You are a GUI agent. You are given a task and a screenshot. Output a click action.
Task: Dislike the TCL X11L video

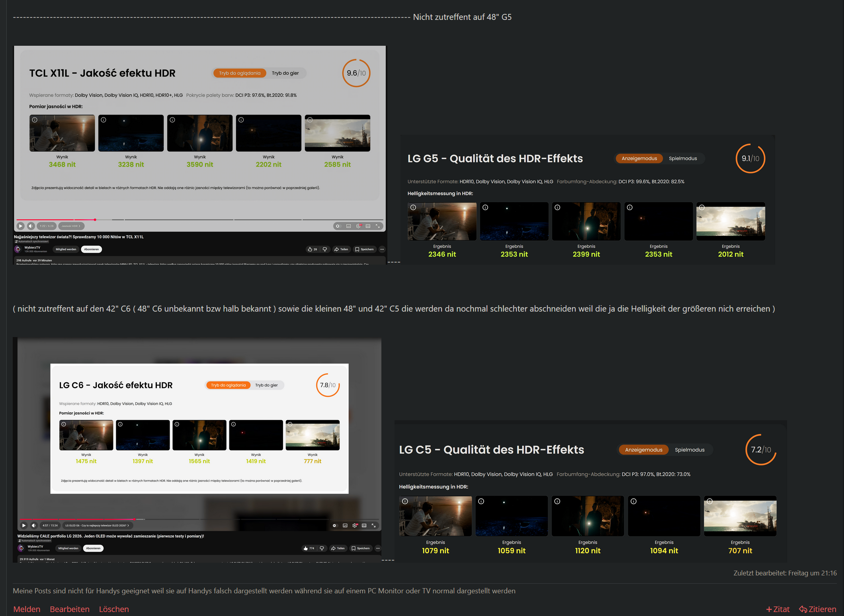(325, 250)
